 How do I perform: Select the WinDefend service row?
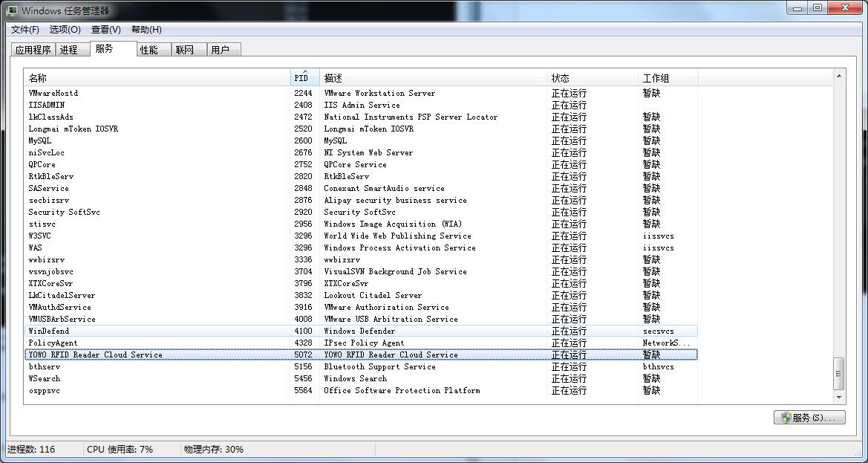(x=361, y=331)
